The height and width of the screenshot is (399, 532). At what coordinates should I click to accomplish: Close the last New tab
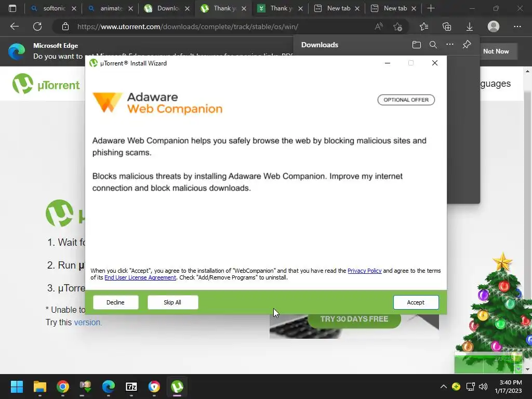coord(414,8)
